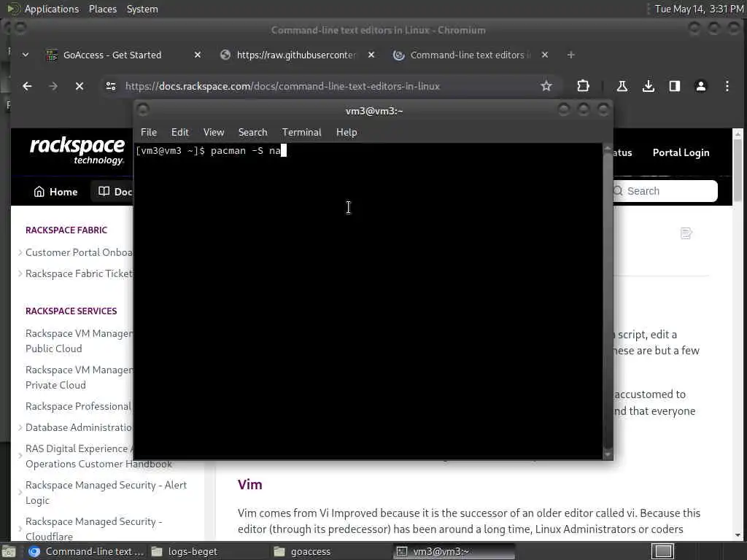
Task: Click the browser page vertical scrollbar
Action: [x=738, y=335]
